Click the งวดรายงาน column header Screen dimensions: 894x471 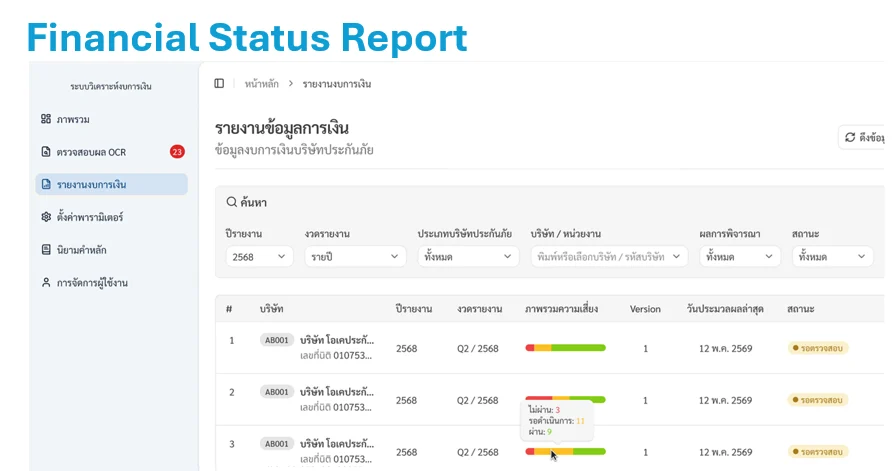tap(479, 309)
